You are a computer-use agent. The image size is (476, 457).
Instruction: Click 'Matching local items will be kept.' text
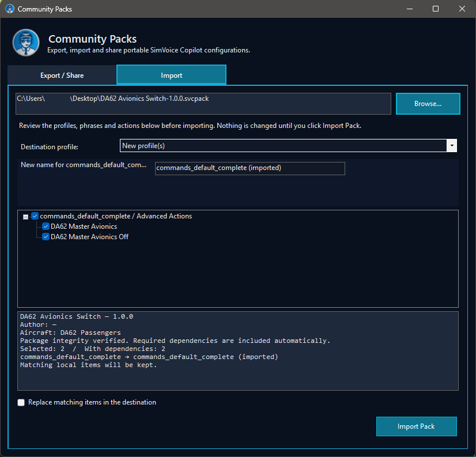tap(88, 365)
